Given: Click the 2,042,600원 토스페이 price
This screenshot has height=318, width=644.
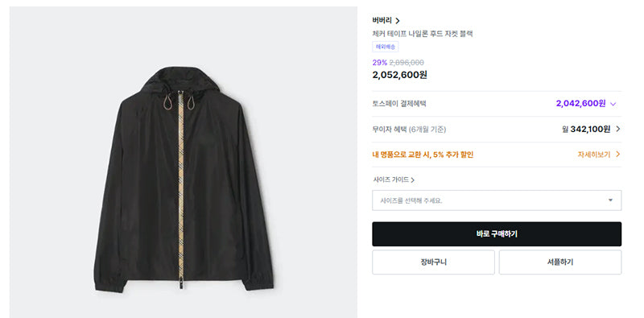Looking at the screenshot, I should pyautogui.click(x=580, y=104).
